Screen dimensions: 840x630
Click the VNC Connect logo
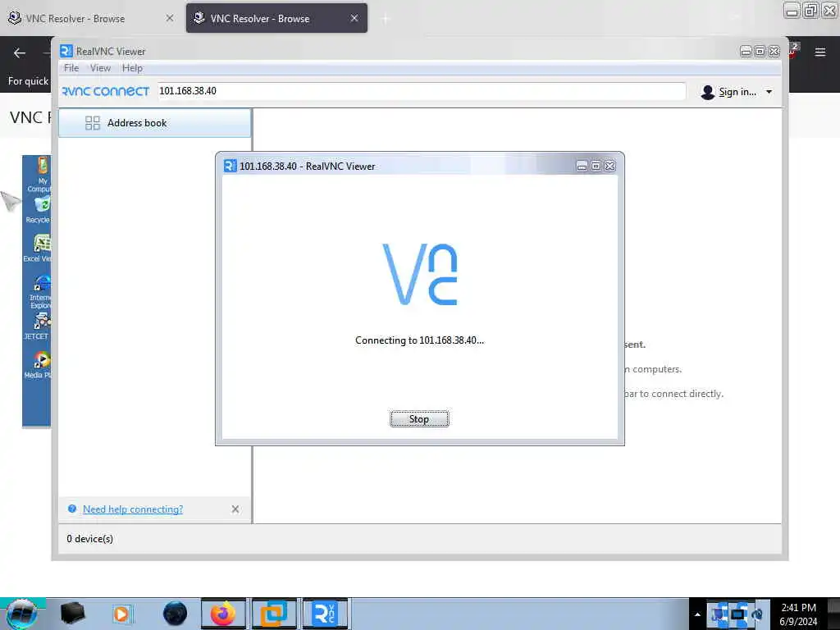pyautogui.click(x=106, y=91)
